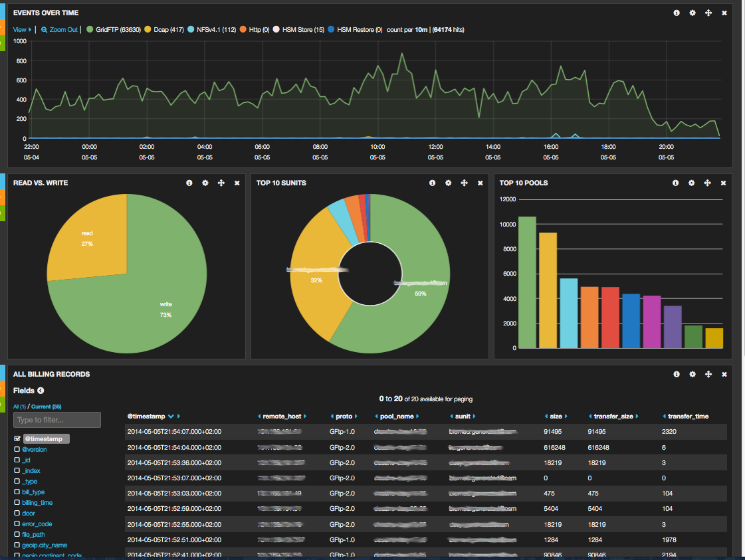The image size is (745, 560).
Task: Move proto column left
Action: pos(332,417)
